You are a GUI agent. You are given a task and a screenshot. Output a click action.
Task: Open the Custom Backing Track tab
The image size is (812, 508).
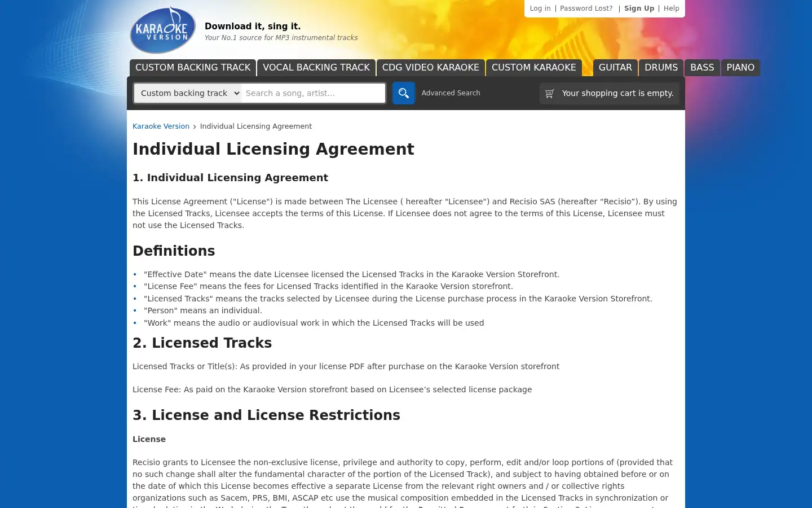coord(193,68)
